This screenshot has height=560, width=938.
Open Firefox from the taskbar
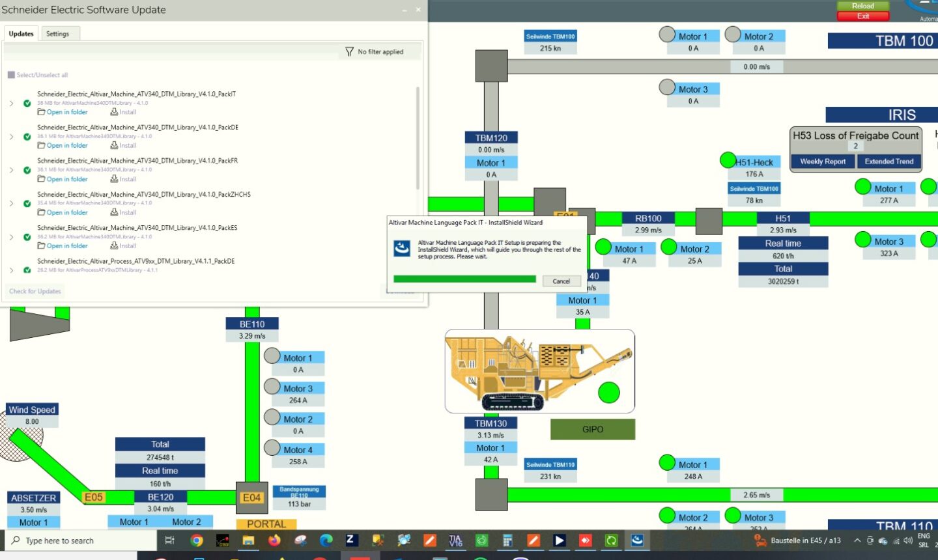274,540
